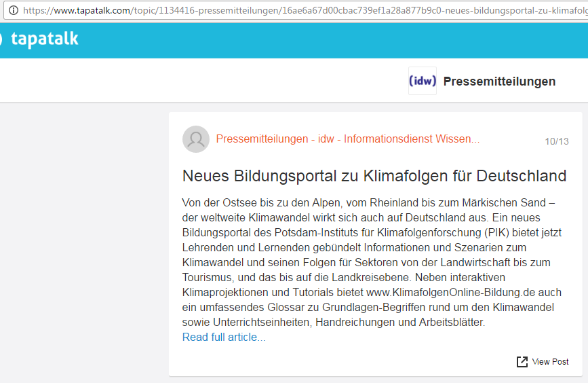Click the Potsdam-Instituts für Klimafolgenforschung text
The image size is (588, 383).
[x=353, y=232]
